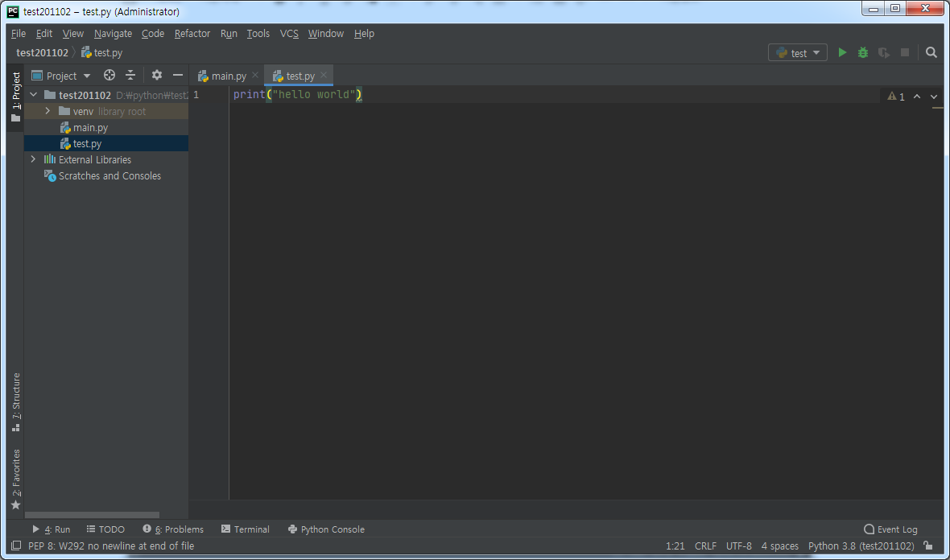
Task: Open the Refactor menu
Action: [192, 33]
